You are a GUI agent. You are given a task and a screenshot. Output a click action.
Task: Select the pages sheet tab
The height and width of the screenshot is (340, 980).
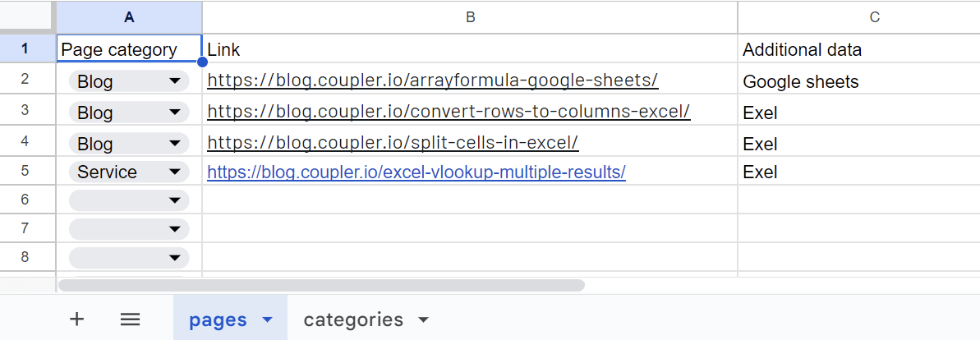218,320
